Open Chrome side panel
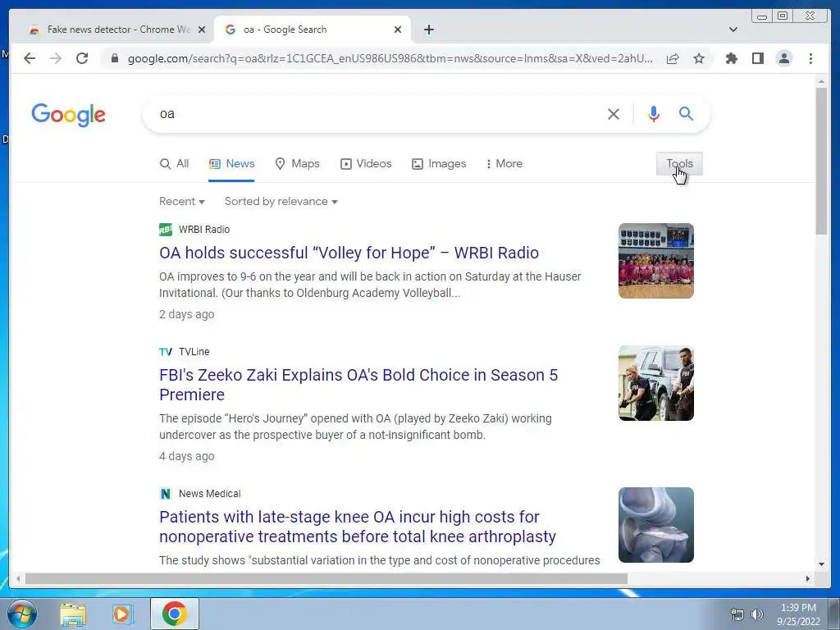This screenshot has height=630, width=840. [757, 58]
